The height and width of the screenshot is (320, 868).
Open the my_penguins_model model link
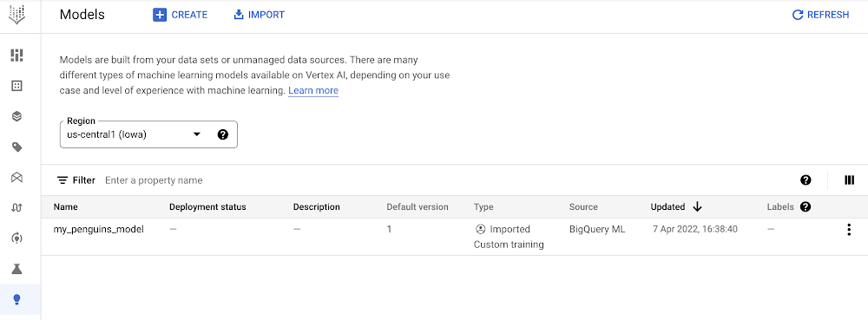(99, 229)
